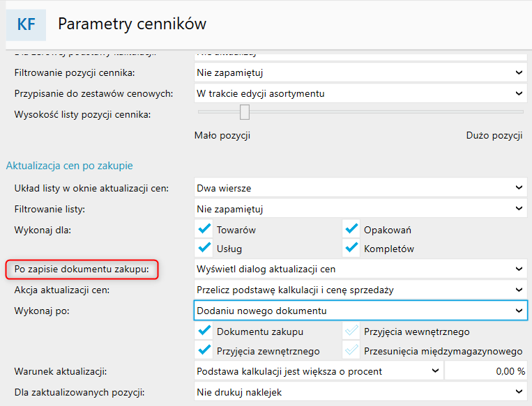Toggle the Przyjęcia wewnętrznego checkbox

[x=351, y=332]
